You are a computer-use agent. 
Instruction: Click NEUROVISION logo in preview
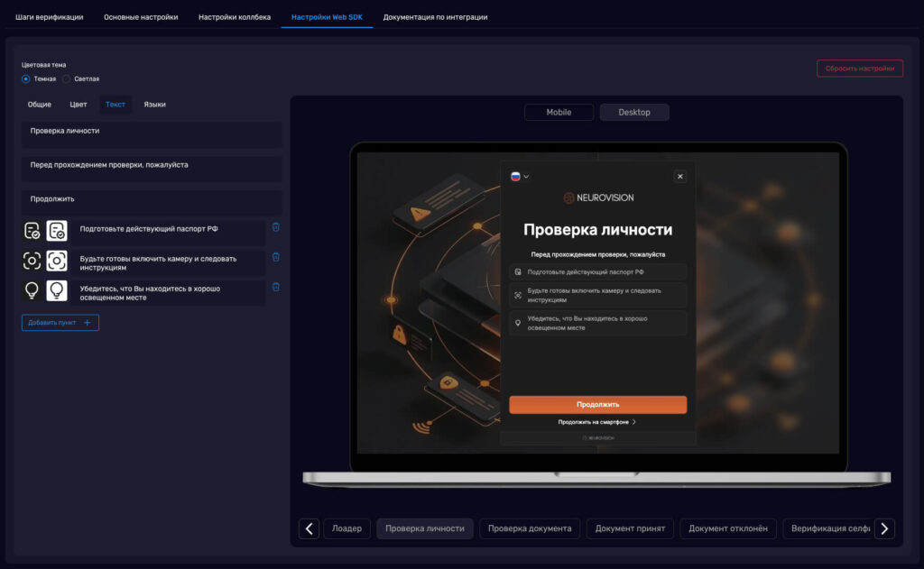click(598, 197)
